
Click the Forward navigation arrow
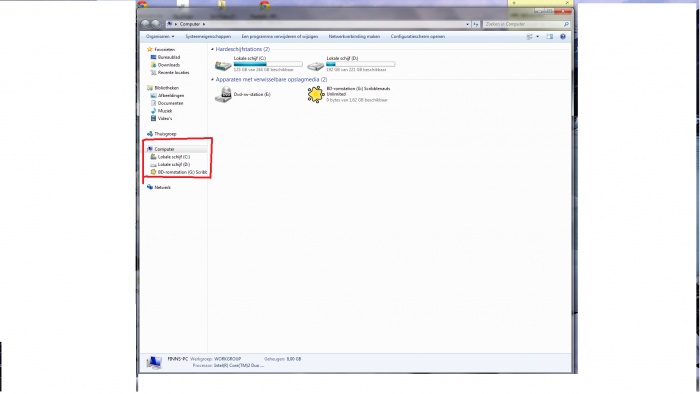coord(155,24)
